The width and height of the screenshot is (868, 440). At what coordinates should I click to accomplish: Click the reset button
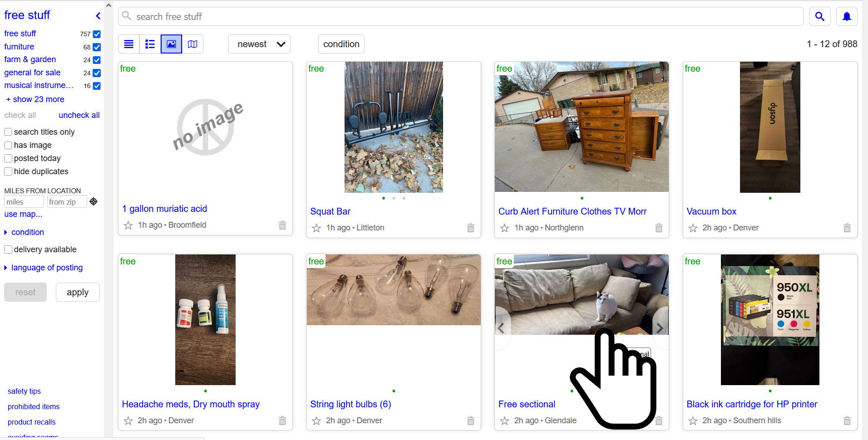click(25, 292)
